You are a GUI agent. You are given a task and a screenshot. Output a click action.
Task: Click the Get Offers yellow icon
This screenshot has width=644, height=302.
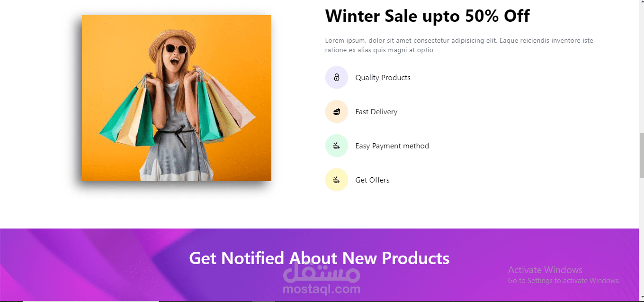click(x=337, y=180)
